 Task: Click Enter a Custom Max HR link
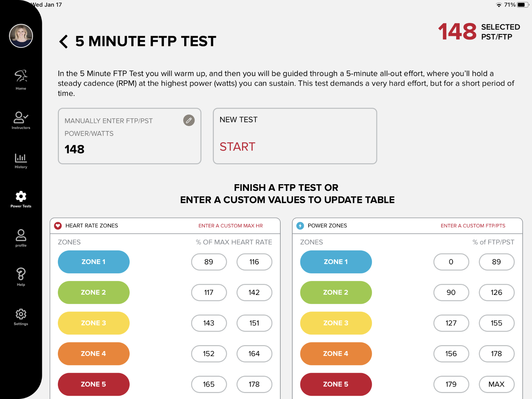coord(230,226)
